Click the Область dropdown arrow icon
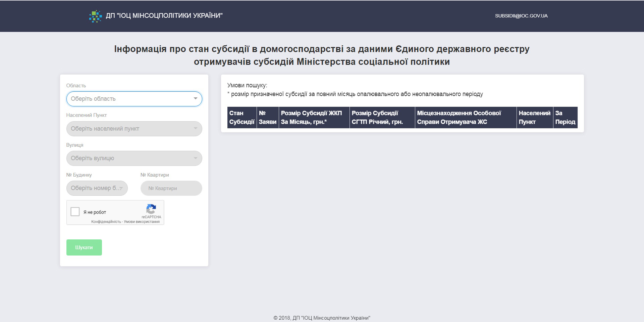Screen dimensions: 644x322 pos(195,99)
